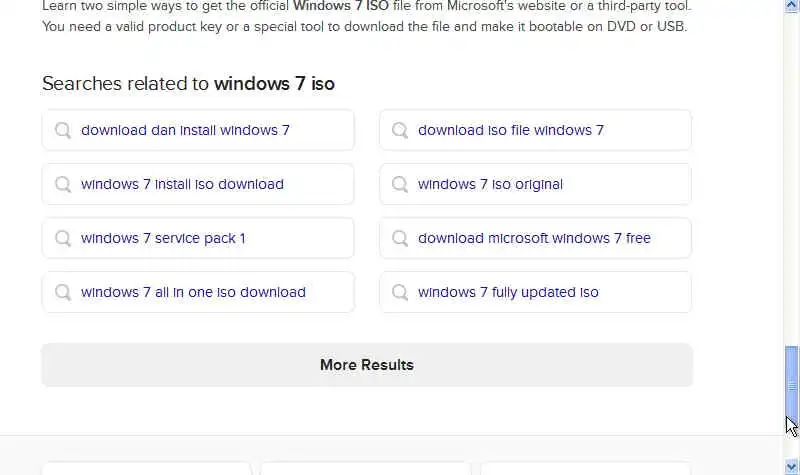This screenshot has height=475, width=800.
Task: Click the magnifier icon beside "windows 7 install iso download"
Action: [63, 184]
